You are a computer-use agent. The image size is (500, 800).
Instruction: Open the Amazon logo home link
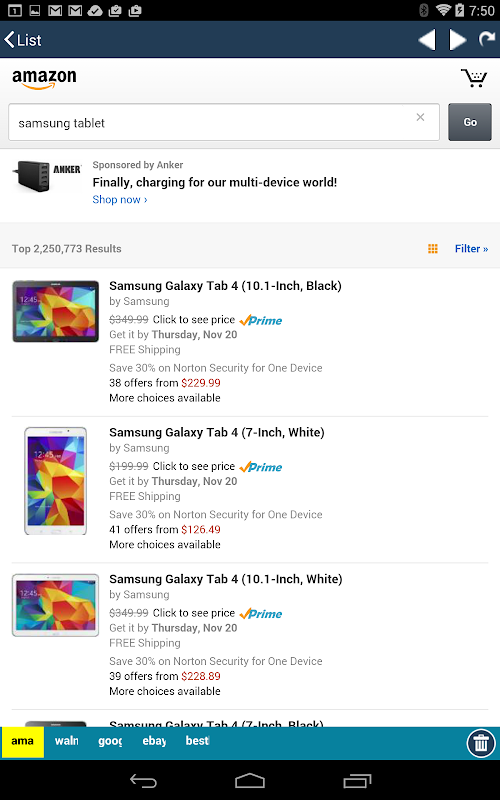(44, 79)
